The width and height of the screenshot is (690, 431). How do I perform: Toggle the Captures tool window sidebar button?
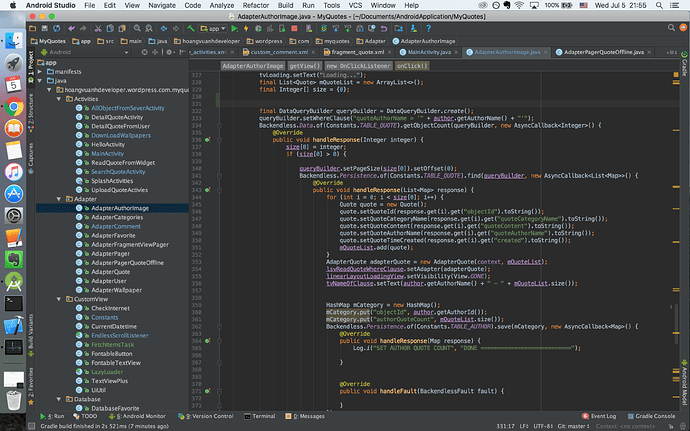30,158
